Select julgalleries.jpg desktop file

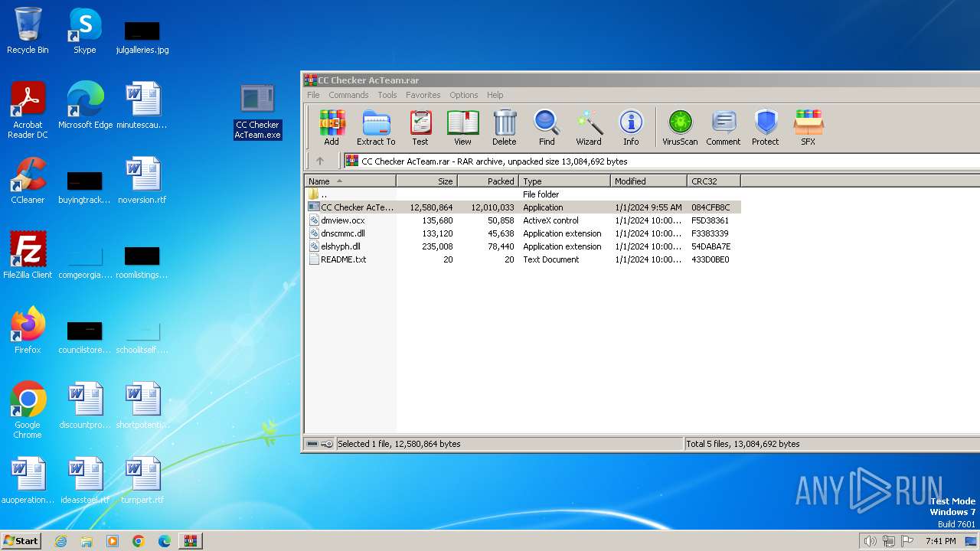click(x=142, y=37)
